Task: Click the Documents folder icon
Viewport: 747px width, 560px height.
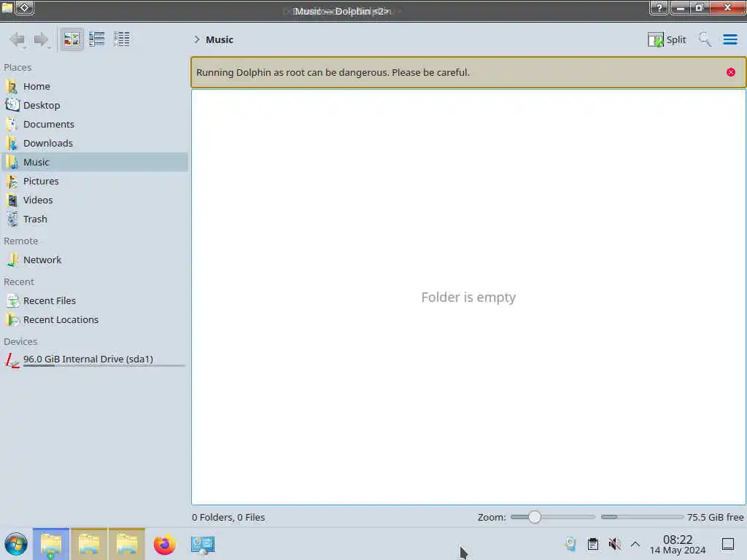Action: [12, 124]
